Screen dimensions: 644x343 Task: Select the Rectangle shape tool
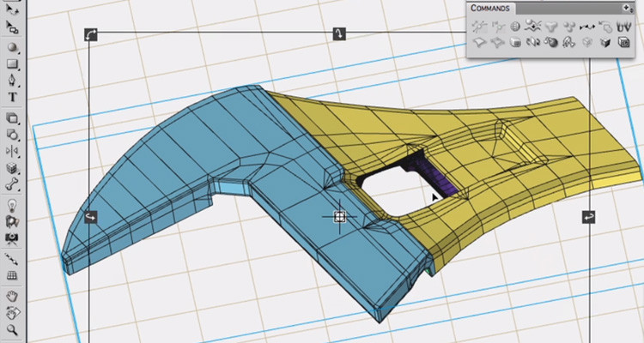(12, 64)
